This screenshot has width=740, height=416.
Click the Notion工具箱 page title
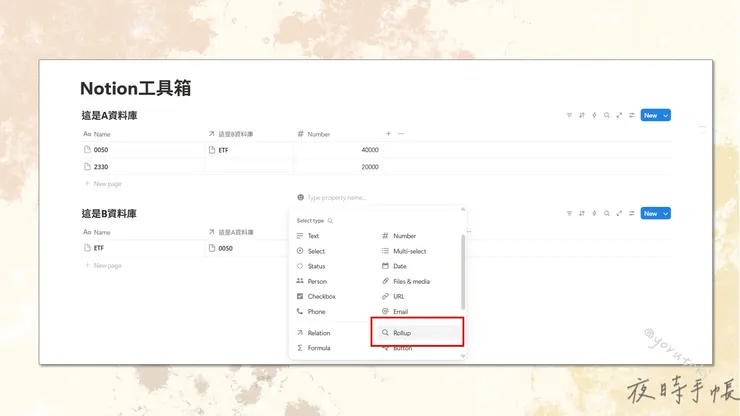coord(135,88)
